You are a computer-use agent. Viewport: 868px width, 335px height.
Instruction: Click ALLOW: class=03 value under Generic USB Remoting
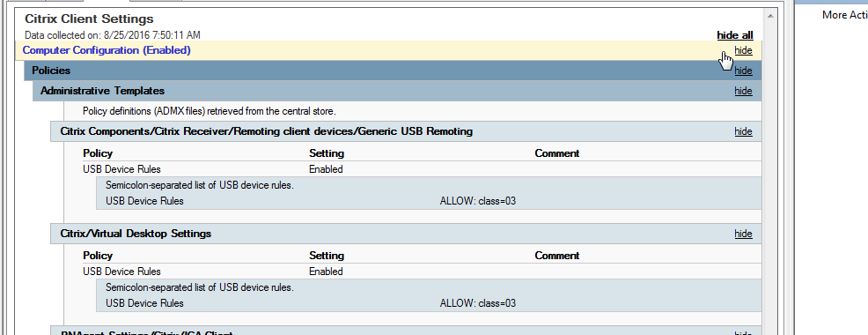coord(478,201)
